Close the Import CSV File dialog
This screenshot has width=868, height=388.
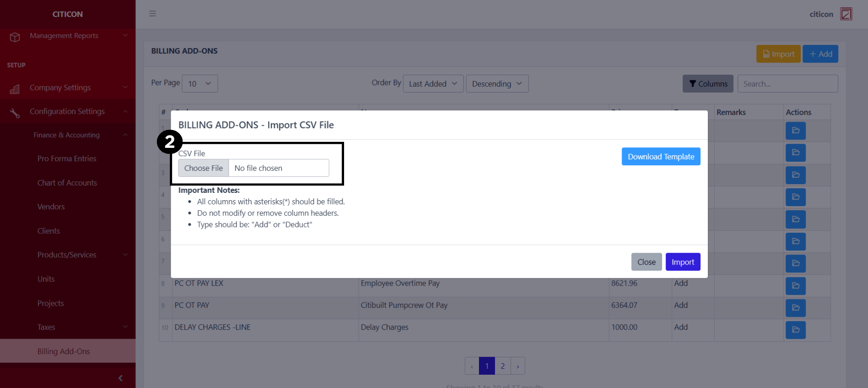(x=646, y=262)
